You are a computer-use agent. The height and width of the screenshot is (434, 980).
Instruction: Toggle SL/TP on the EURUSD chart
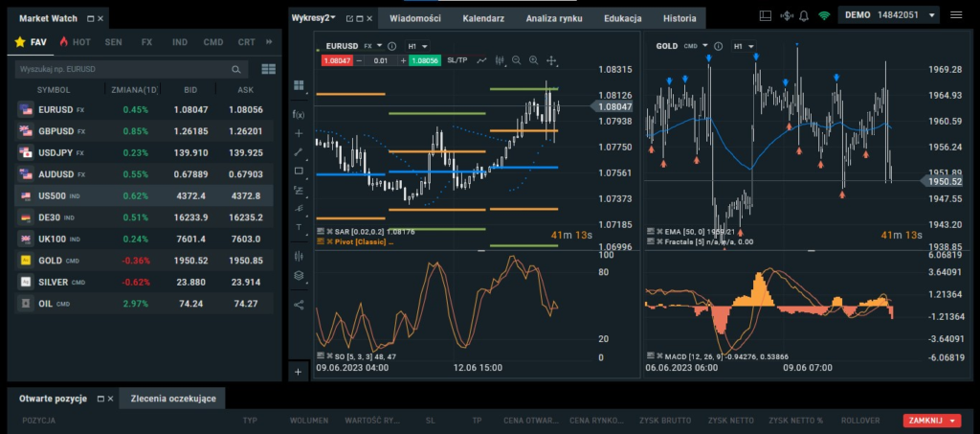(457, 60)
